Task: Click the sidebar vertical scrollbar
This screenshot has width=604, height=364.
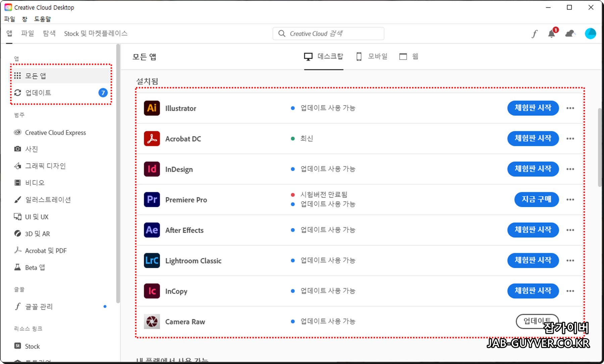Action: tap(118, 173)
